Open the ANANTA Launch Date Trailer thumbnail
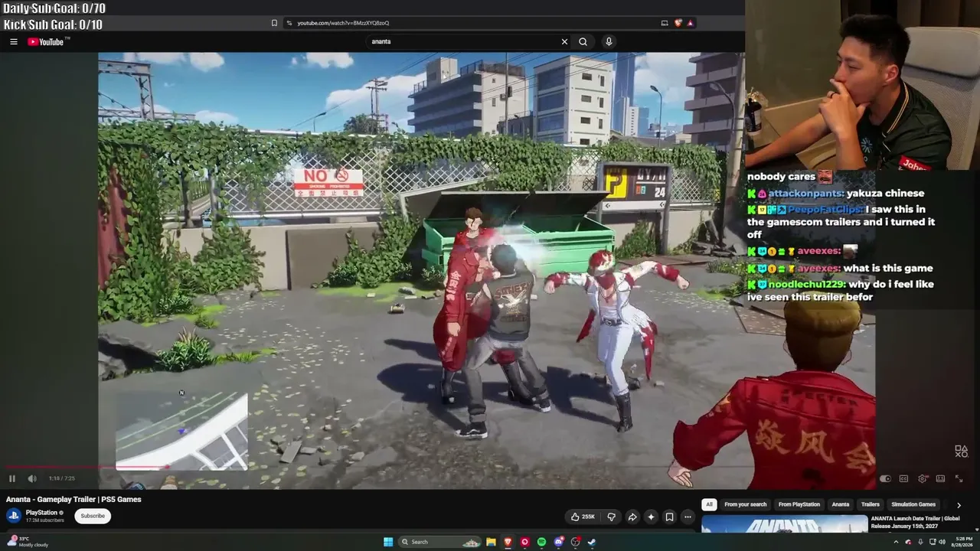Screen dimensions: 980x551 (785, 524)
